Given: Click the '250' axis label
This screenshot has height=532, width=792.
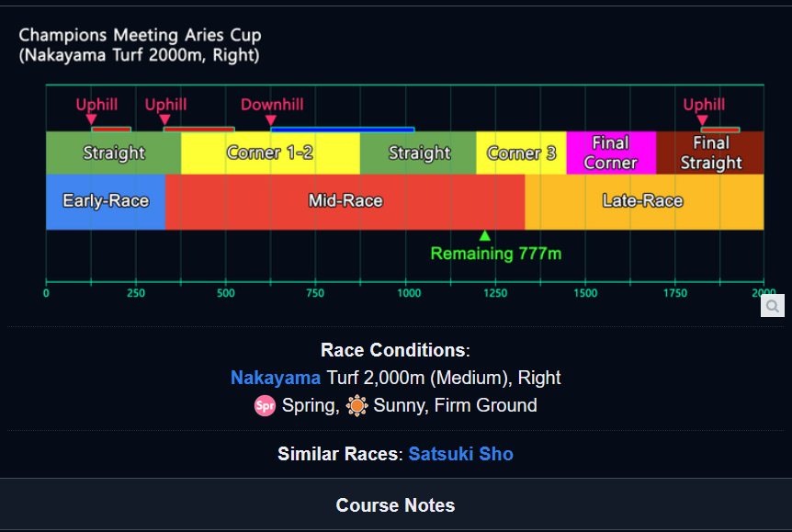Looking at the screenshot, I should [136, 293].
